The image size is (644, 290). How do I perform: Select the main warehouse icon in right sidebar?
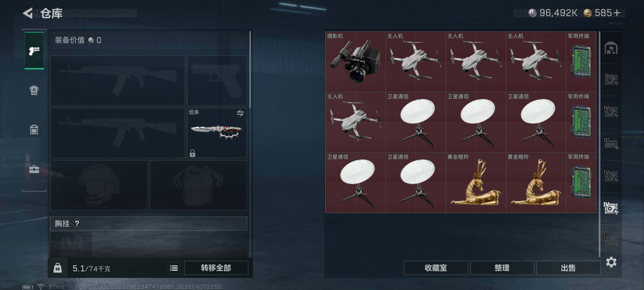611,48
